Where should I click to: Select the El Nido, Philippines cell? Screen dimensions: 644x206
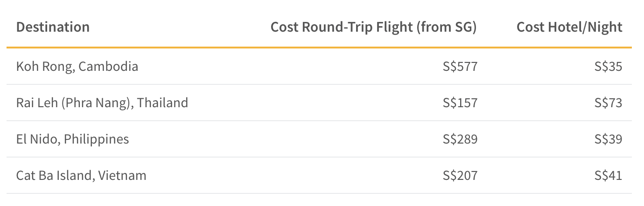pos(72,139)
